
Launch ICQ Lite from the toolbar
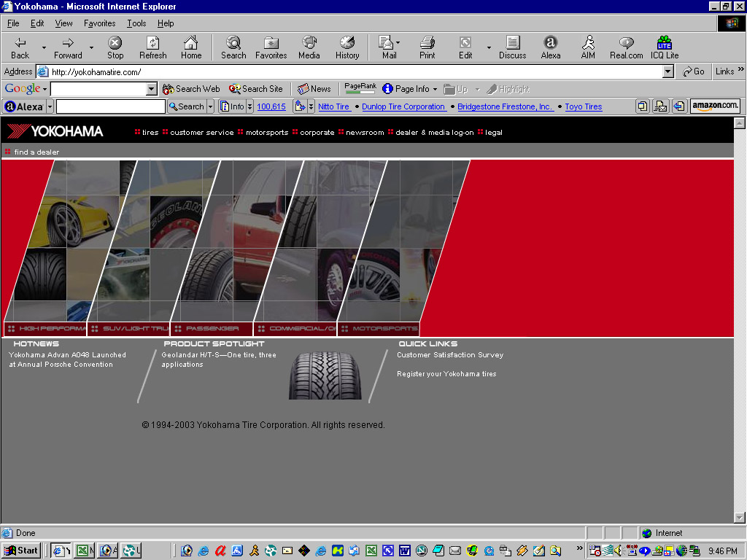click(665, 47)
